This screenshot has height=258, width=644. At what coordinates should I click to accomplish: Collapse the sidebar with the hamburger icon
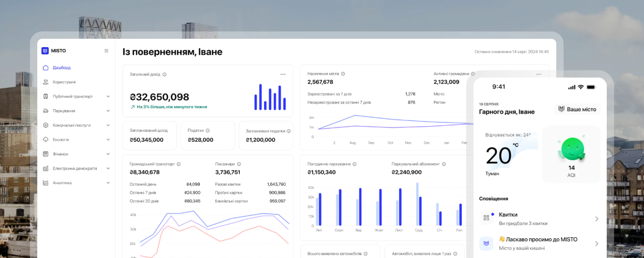point(106,51)
